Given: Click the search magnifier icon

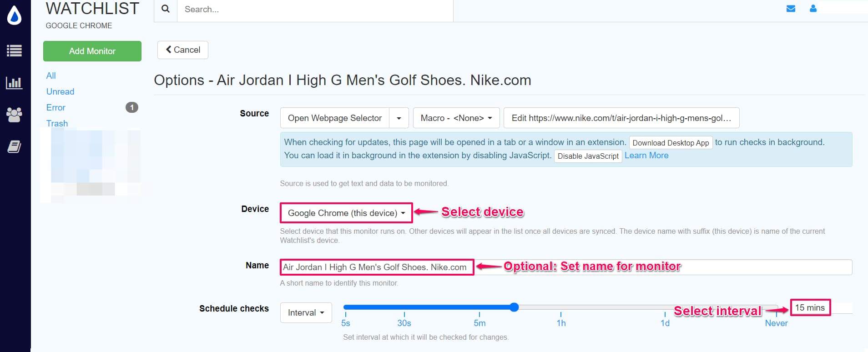Looking at the screenshot, I should point(166,9).
